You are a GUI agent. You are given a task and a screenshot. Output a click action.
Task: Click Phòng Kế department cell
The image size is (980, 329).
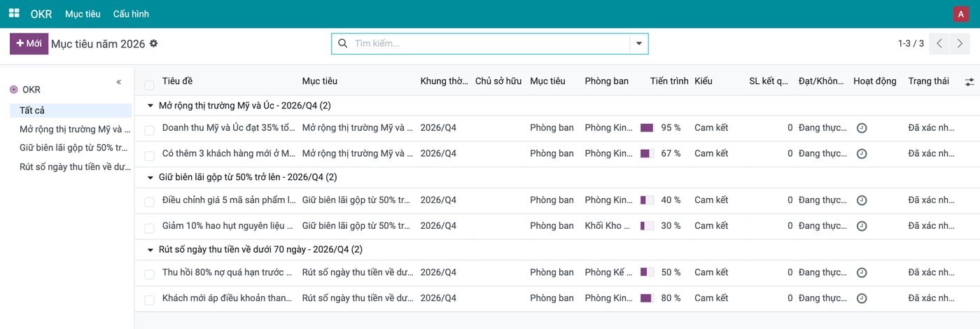click(609, 272)
